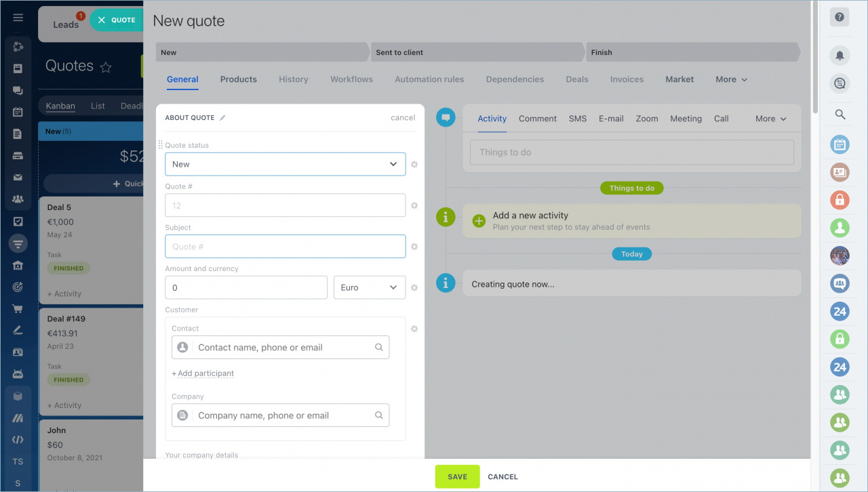The height and width of the screenshot is (492, 868).
Task: Open the calendar icon in left sidebar
Action: point(18,112)
